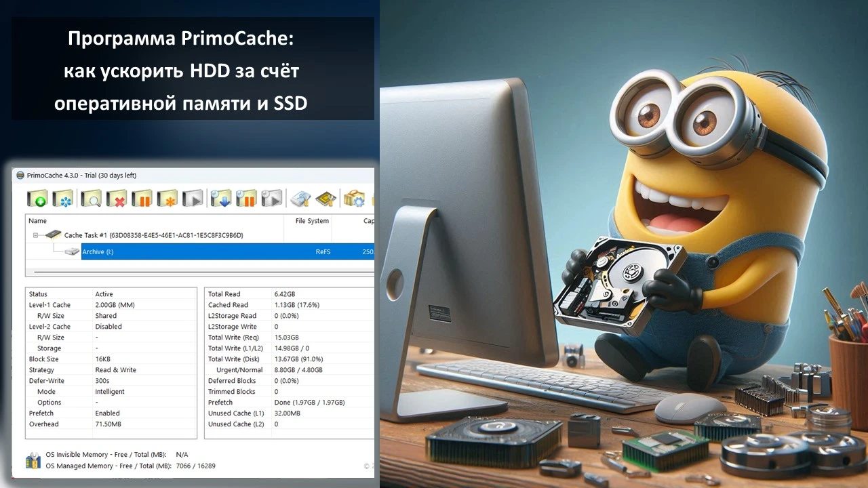Click the Level-1 Cache value 2.00GB (MM)
The width and height of the screenshot is (868, 488).
[x=115, y=305]
